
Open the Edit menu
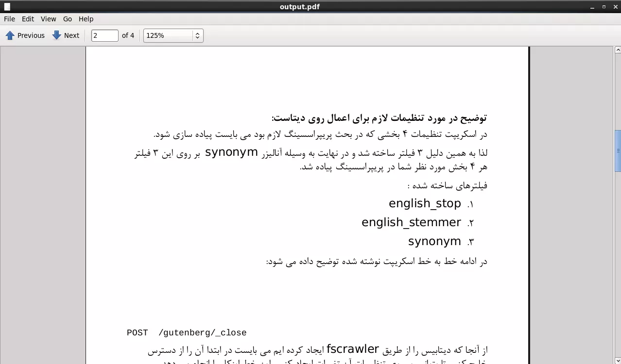point(28,19)
